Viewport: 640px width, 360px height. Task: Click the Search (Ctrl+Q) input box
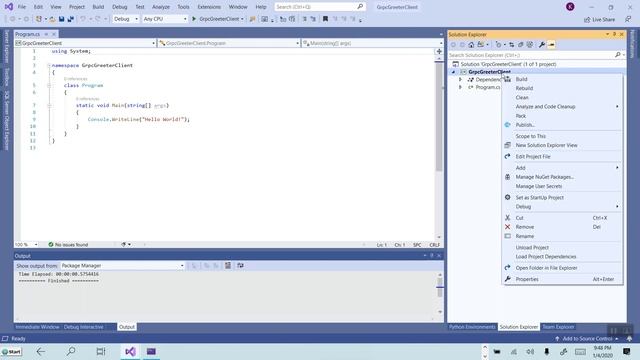point(320,7)
